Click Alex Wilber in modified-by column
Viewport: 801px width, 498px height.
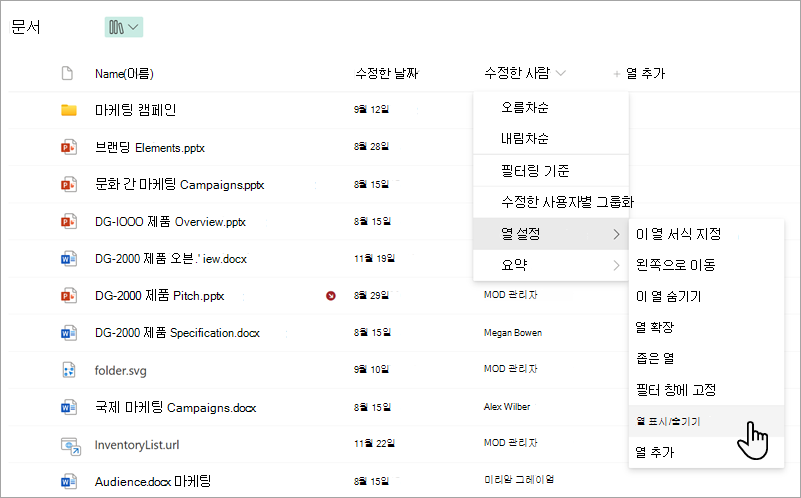[x=507, y=407]
